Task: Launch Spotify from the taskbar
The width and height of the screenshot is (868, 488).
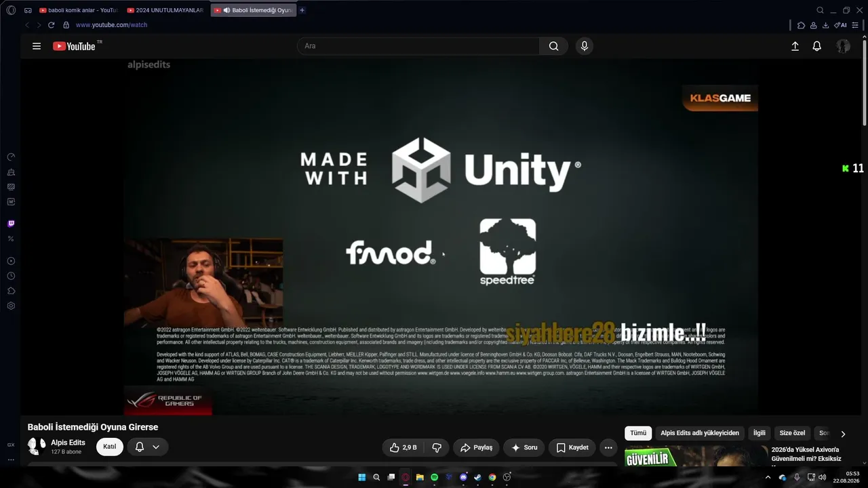Action: pos(435,477)
